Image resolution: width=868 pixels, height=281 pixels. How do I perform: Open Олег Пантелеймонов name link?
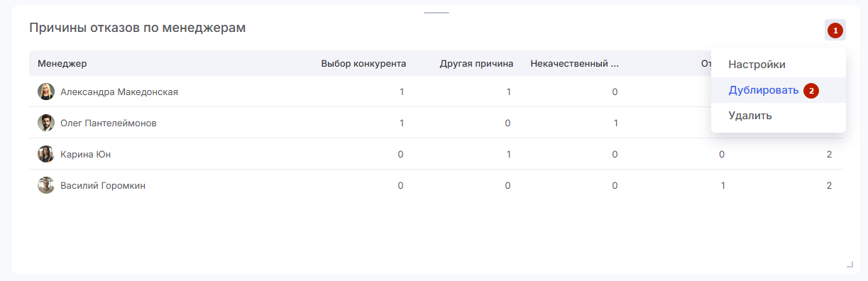click(x=109, y=123)
